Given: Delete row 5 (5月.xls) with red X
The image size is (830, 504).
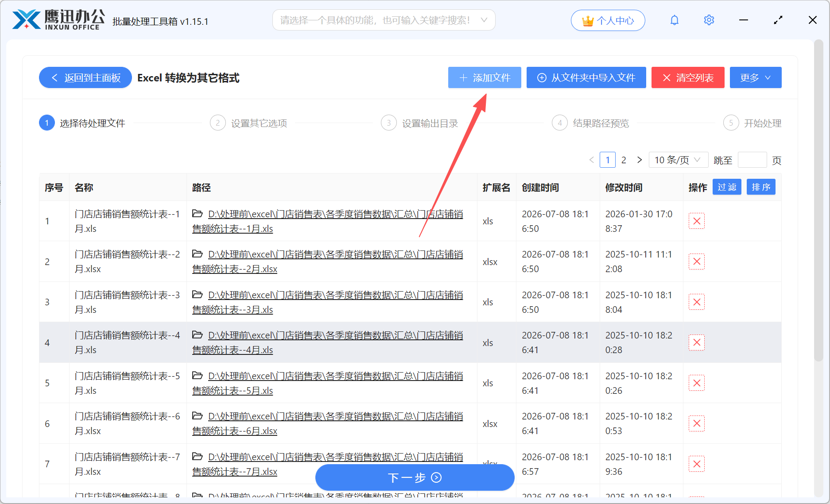Looking at the screenshot, I should tap(696, 383).
